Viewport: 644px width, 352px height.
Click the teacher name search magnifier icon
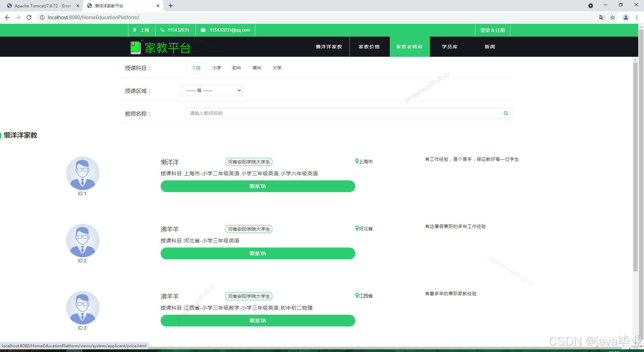pos(506,113)
